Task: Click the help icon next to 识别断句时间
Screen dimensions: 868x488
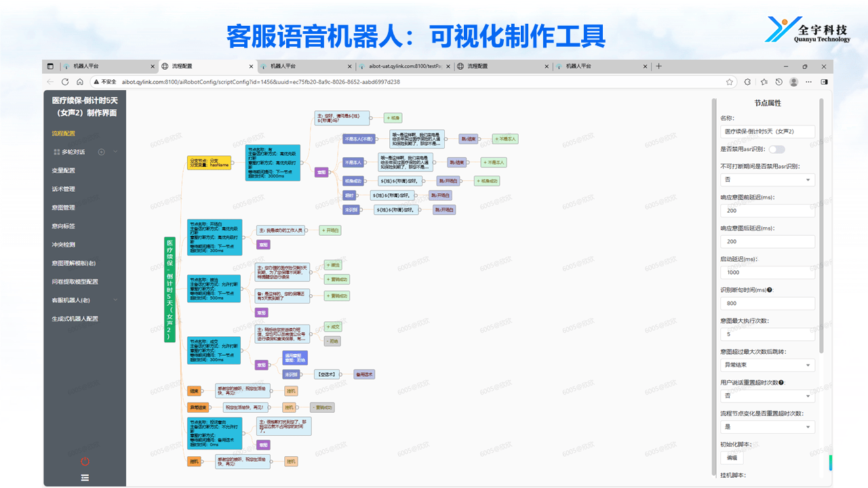Action: [770, 290]
